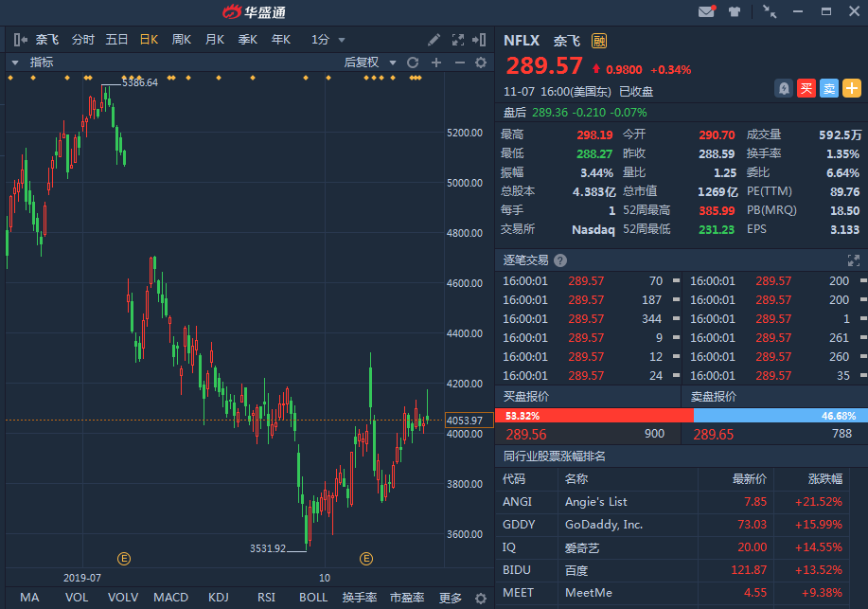Click the blue 46.68% ask ratio bar
The height and width of the screenshot is (609, 868).
click(781, 416)
